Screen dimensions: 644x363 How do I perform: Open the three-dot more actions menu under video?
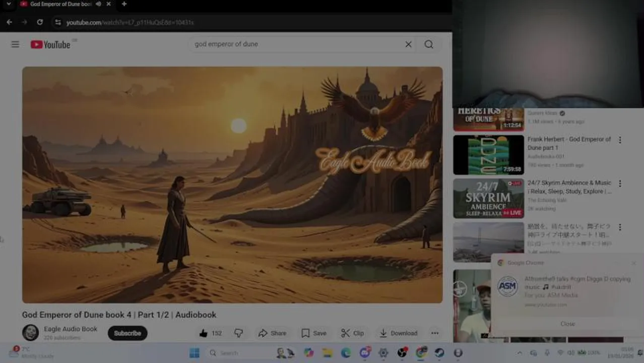coord(435,333)
